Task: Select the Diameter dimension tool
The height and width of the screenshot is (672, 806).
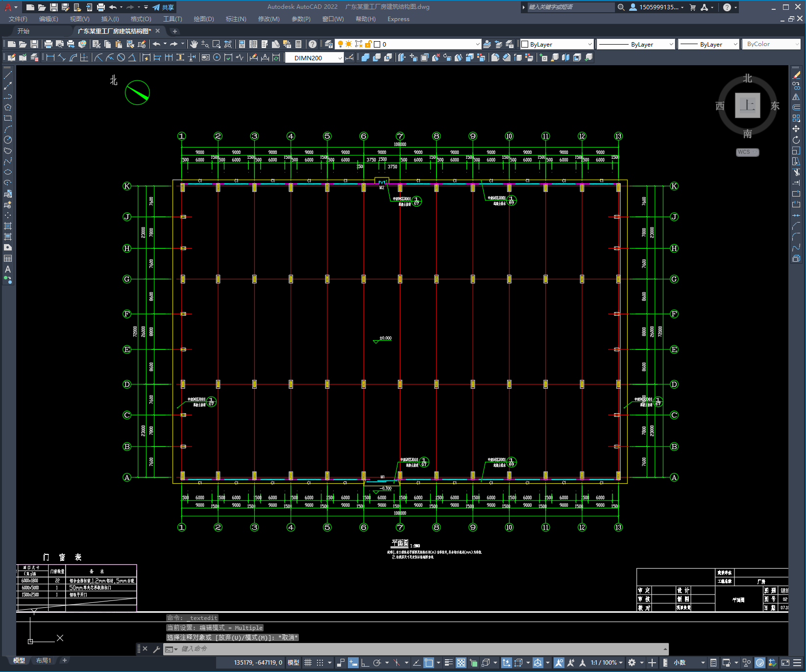Action: pyautogui.click(x=121, y=57)
